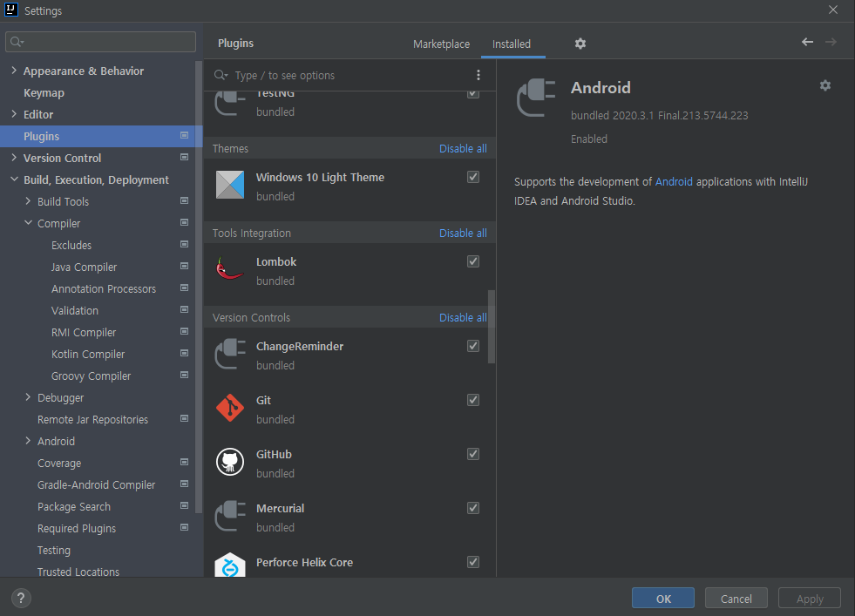The image size is (855, 616).
Task: Select the ChangeReminder plug icon
Action: coord(230,354)
